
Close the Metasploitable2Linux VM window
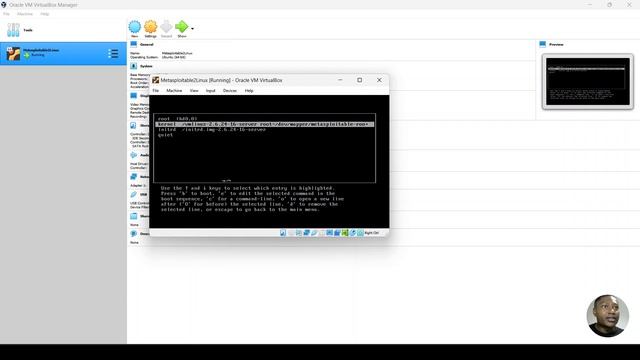(379, 80)
